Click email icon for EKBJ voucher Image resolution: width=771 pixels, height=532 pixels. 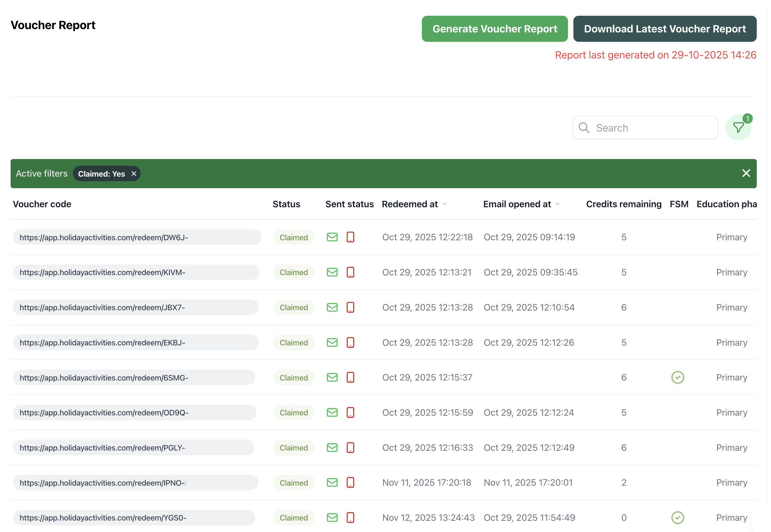coord(332,342)
